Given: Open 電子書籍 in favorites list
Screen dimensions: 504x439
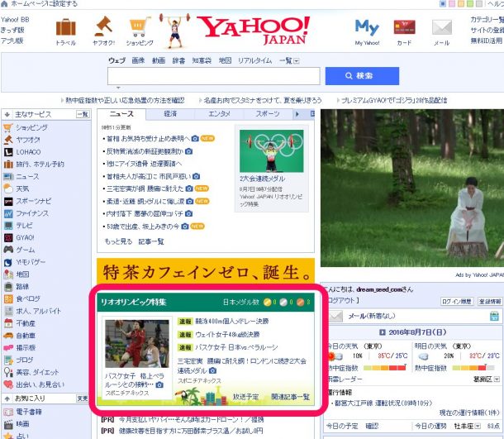Looking at the screenshot, I should point(29,412).
